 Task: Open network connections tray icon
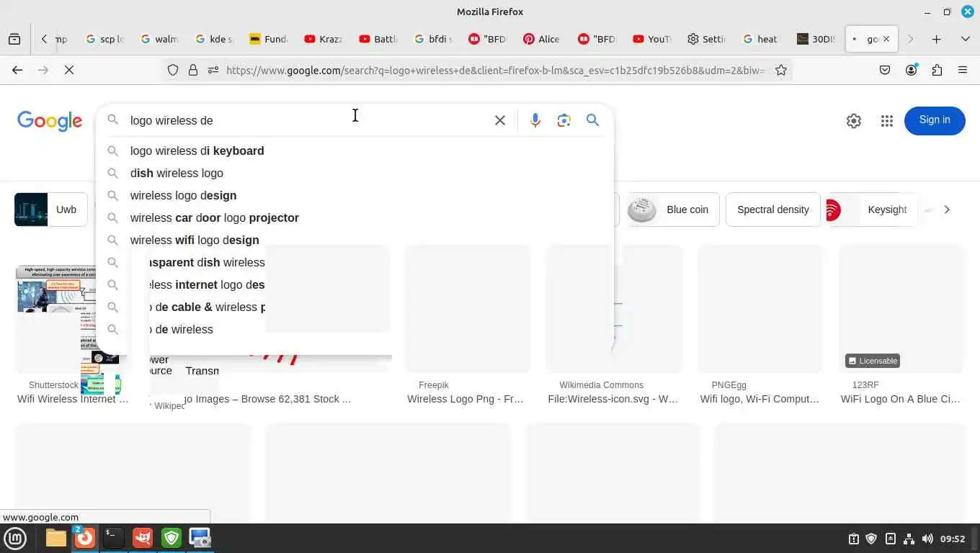pos(909,539)
